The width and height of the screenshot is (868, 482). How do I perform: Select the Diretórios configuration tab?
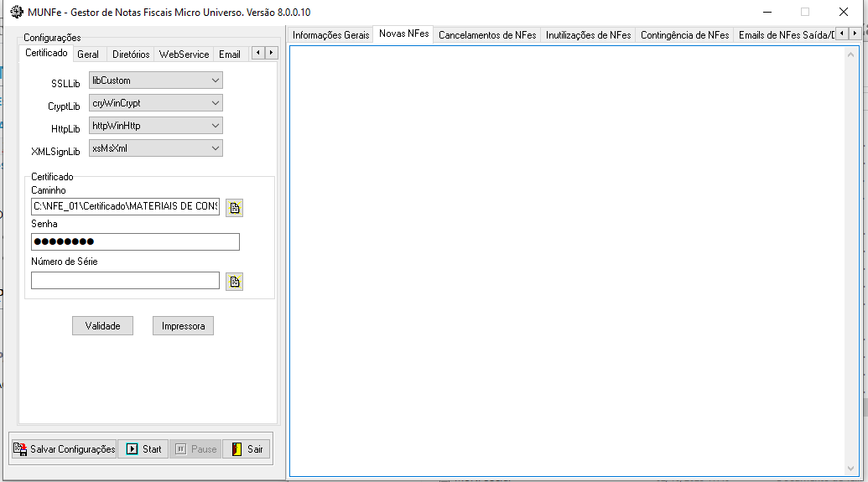coord(131,54)
